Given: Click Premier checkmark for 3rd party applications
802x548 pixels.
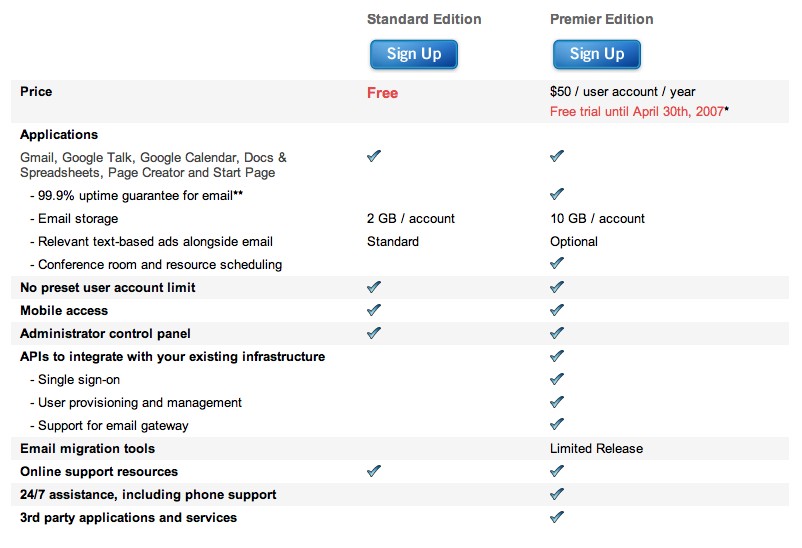Looking at the screenshot, I should 557,517.
